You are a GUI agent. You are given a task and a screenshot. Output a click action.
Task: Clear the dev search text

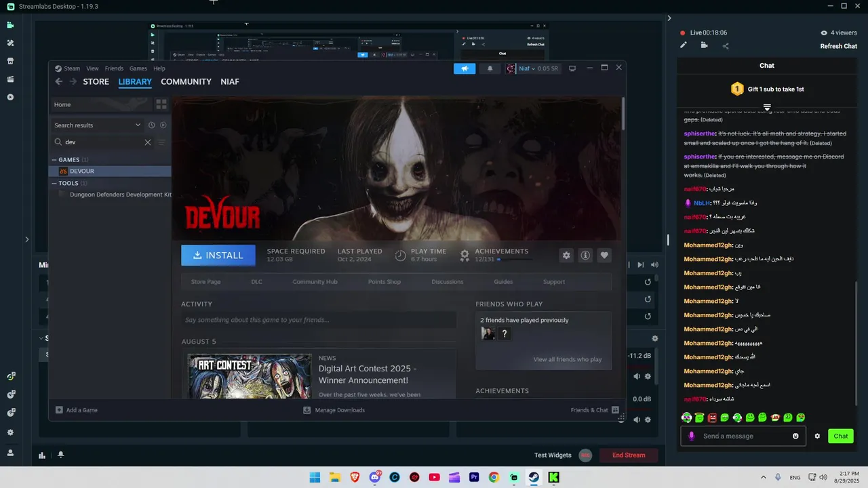(148, 142)
